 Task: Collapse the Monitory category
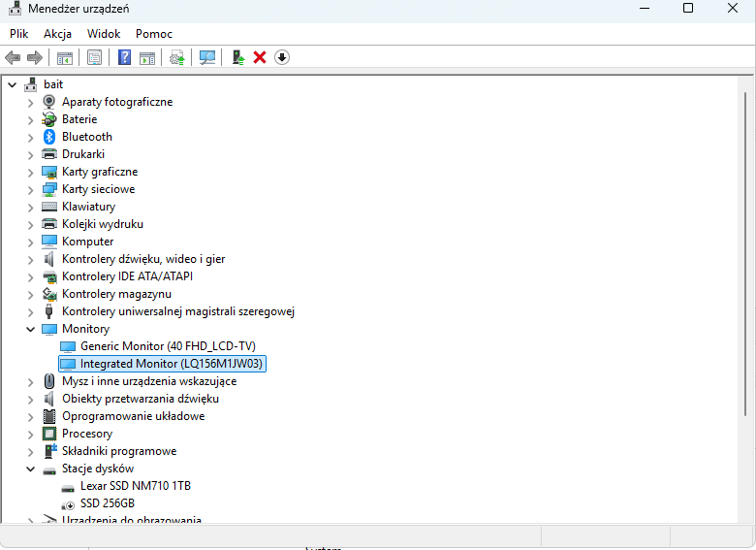tap(30, 329)
